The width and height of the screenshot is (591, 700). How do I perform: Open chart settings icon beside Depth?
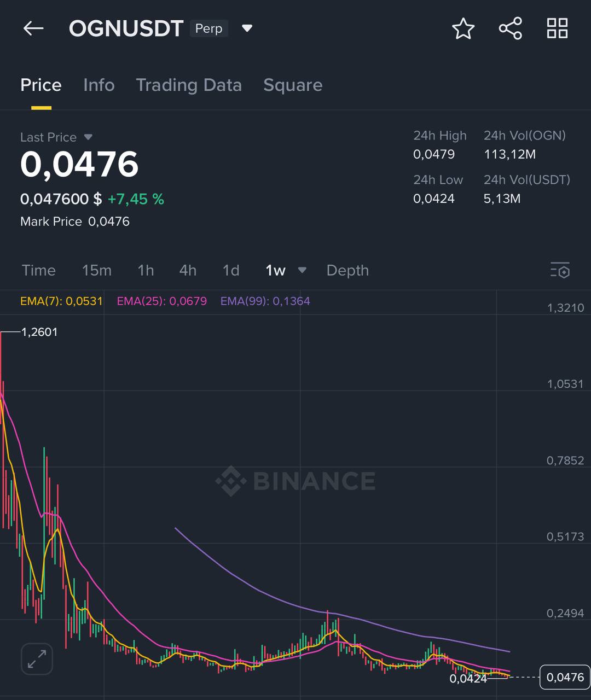pos(560,270)
